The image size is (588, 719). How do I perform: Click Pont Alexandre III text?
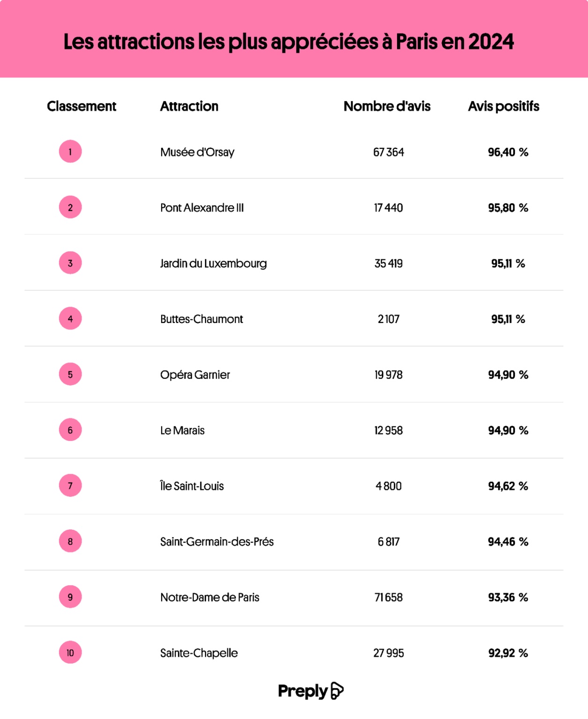pos(202,208)
